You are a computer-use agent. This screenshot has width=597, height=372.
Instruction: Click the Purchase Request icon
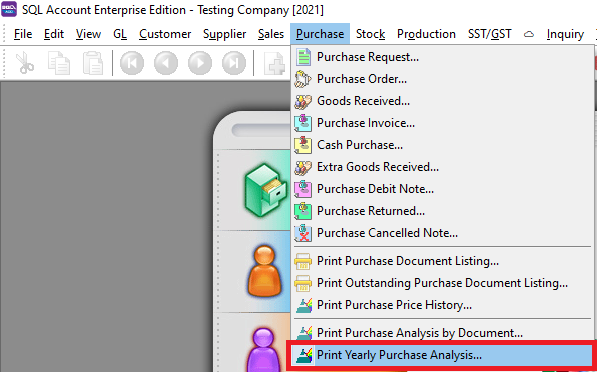click(303, 57)
